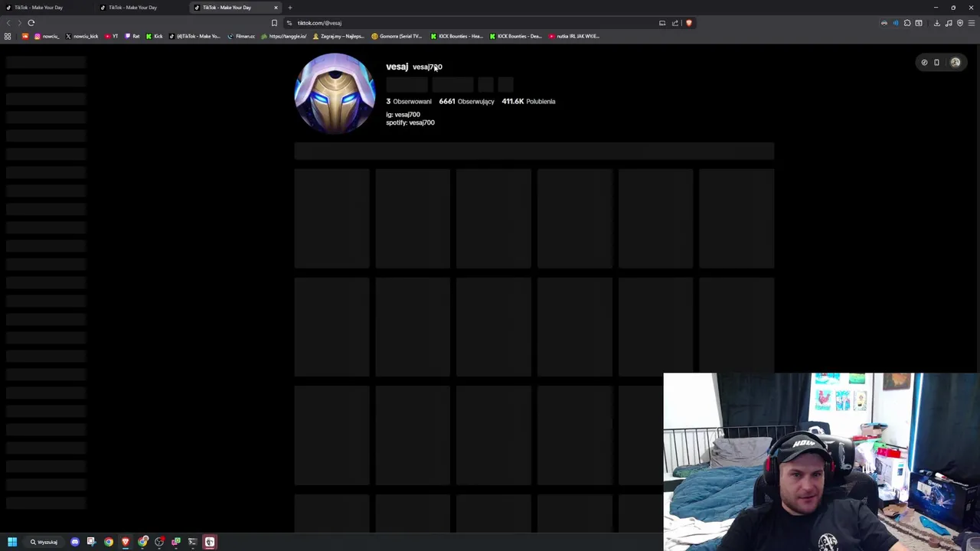Open Discord from the taskbar
The width and height of the screenshot is (980, 551).
pos(75,542)
